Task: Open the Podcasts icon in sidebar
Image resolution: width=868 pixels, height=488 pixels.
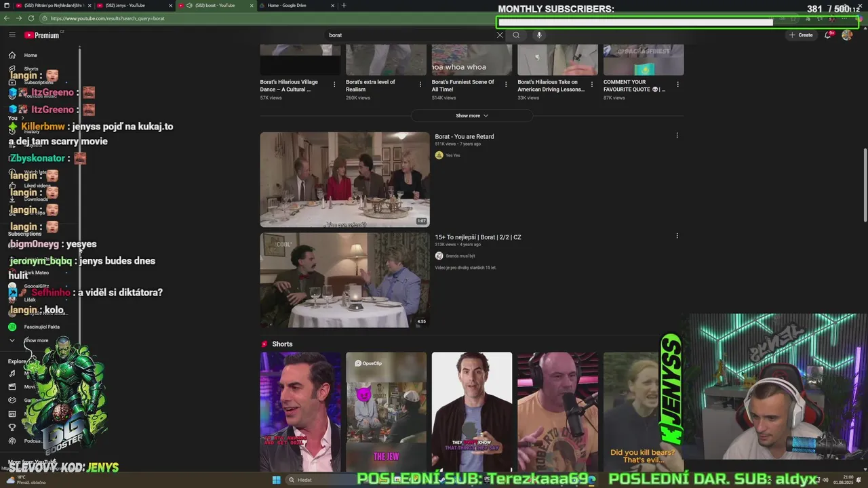Action: (12, 441)
